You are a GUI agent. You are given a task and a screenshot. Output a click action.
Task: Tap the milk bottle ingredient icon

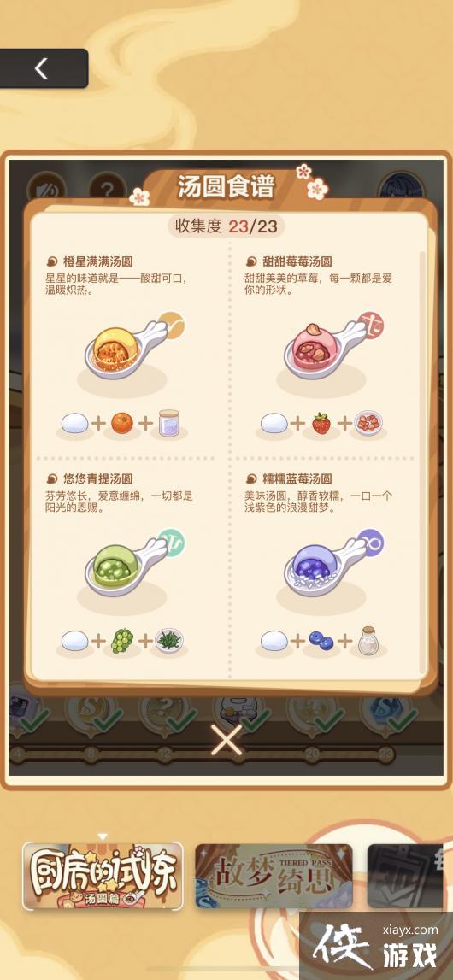[368, 641]
